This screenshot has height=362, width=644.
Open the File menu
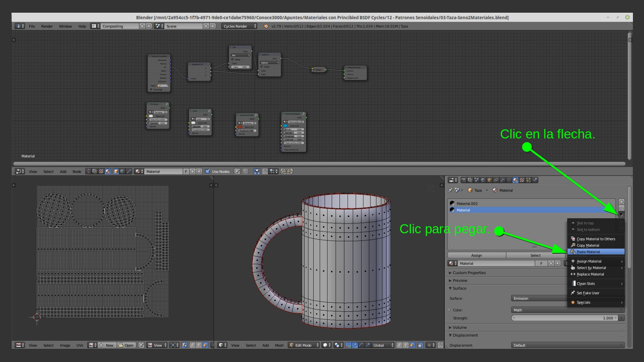coord(32,26)
